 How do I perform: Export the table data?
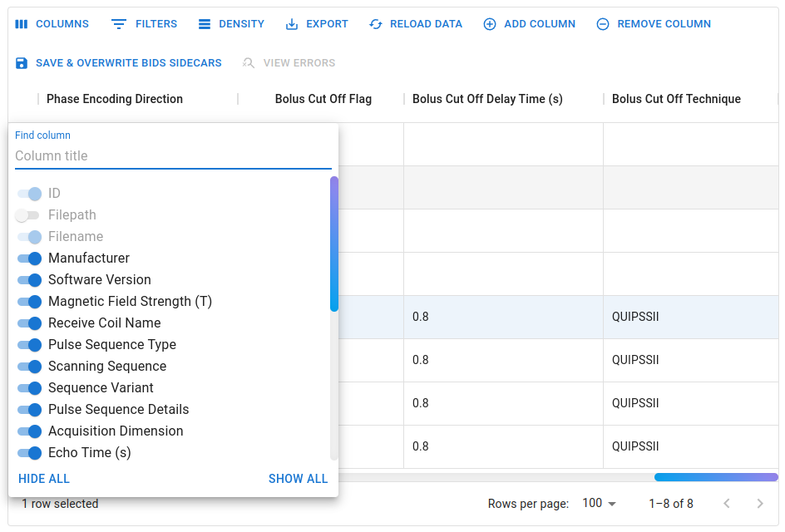point(290,23)
